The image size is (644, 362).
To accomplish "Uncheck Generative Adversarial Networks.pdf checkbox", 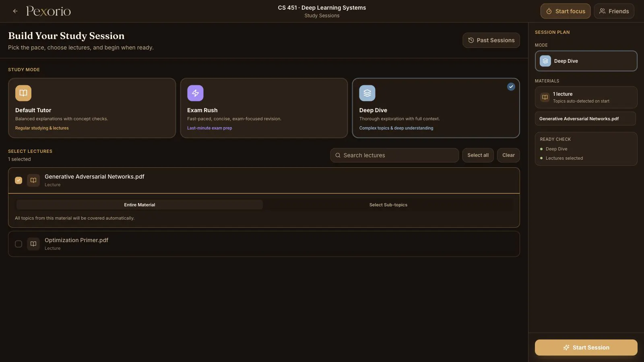I will point(19,180).
